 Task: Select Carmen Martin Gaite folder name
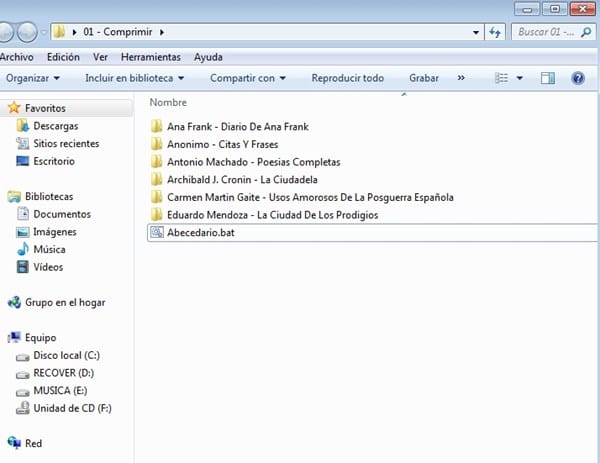[x=310, y=197]
